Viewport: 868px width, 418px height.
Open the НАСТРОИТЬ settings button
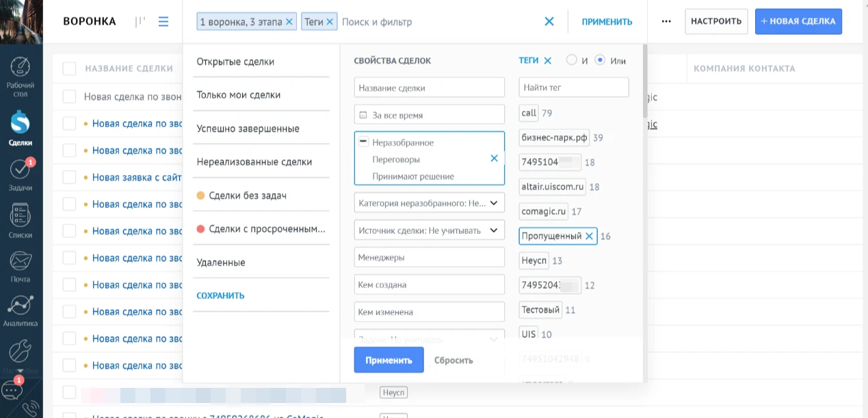click(716, 21)
